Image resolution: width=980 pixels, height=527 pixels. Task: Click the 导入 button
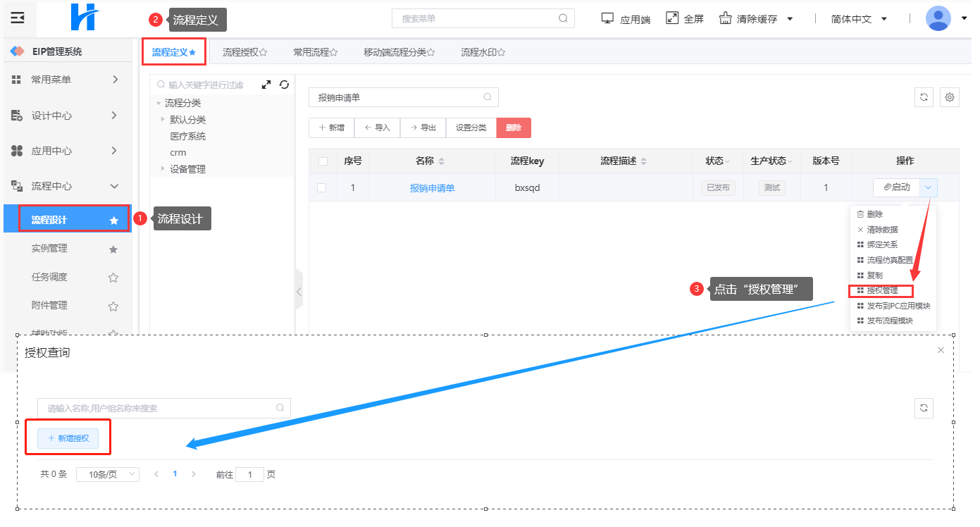(377, 128)
